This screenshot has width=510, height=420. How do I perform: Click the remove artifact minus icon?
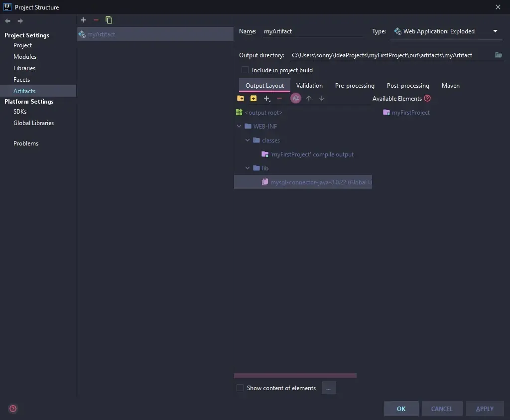[x=96, y=20]
